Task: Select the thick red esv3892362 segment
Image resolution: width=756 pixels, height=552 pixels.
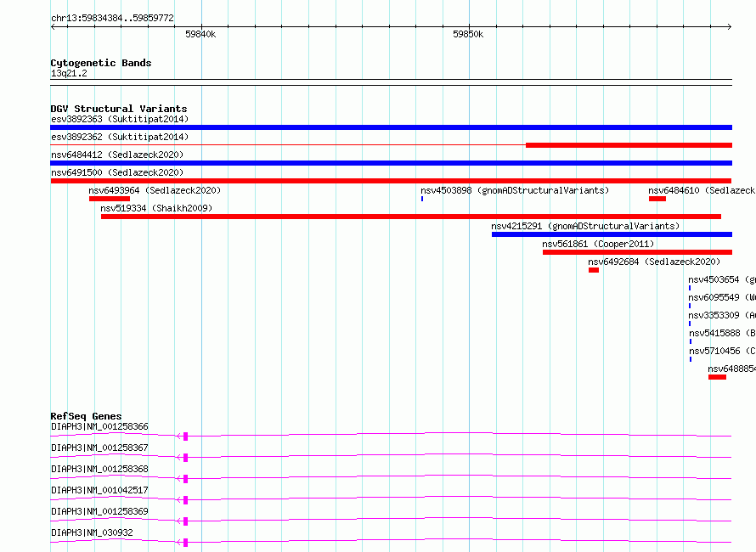Action: [x=629, y=145]
